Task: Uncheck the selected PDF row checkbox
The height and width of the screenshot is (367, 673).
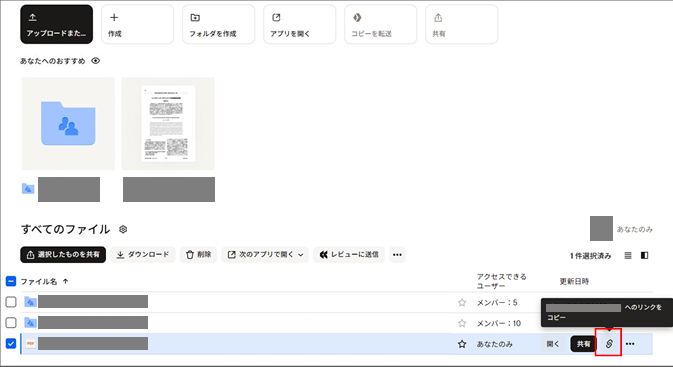Action: click(11, 343)
